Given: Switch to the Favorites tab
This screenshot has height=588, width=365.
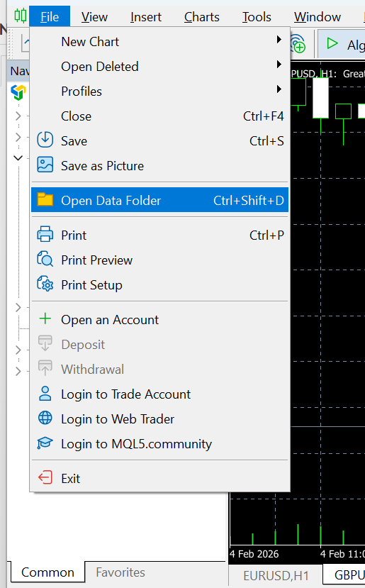Looking at the screenshot, I should coord(120,572).
